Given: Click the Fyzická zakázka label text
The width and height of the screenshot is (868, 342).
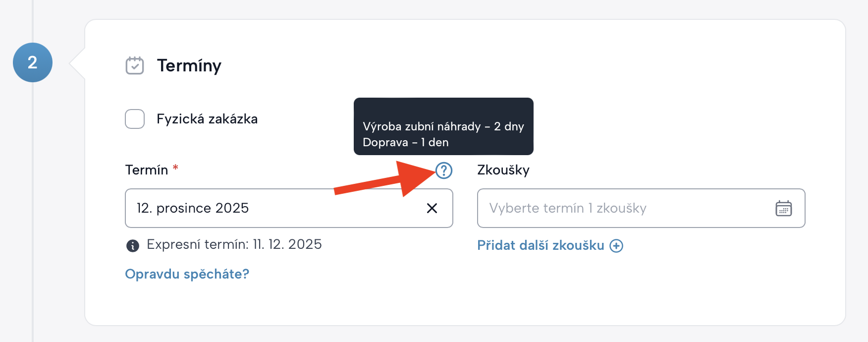Looking at the screenshot, I should (x=207, y=119).
